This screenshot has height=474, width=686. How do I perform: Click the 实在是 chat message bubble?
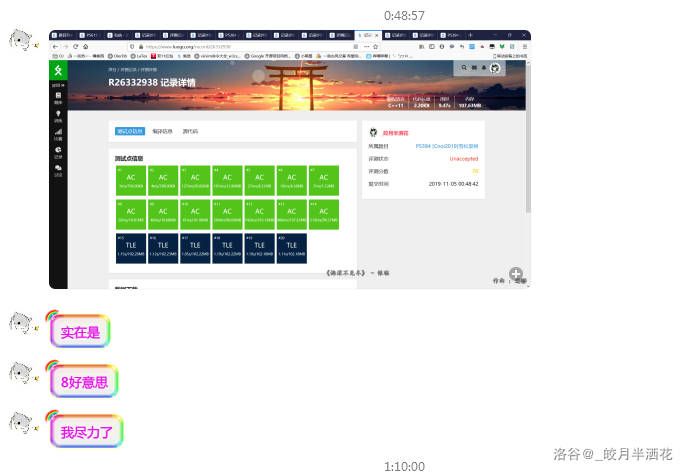[x=81, y=333]
